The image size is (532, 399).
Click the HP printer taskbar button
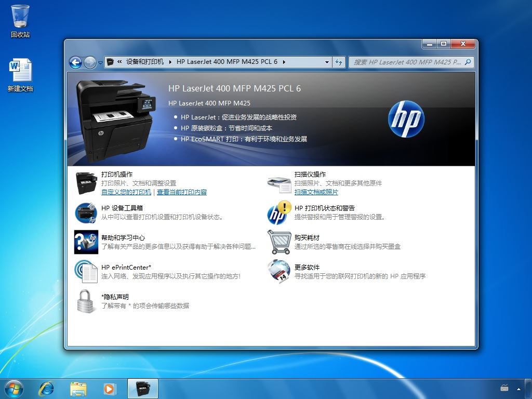(x=143, y=389)
